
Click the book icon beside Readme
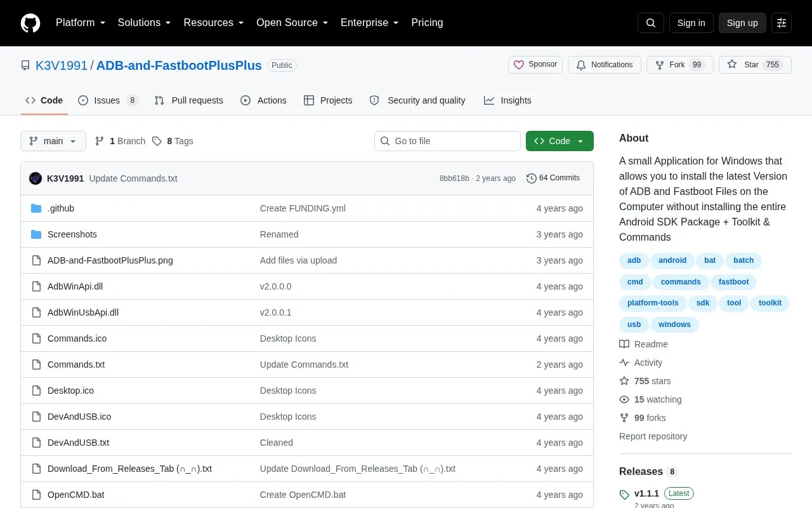624,344
